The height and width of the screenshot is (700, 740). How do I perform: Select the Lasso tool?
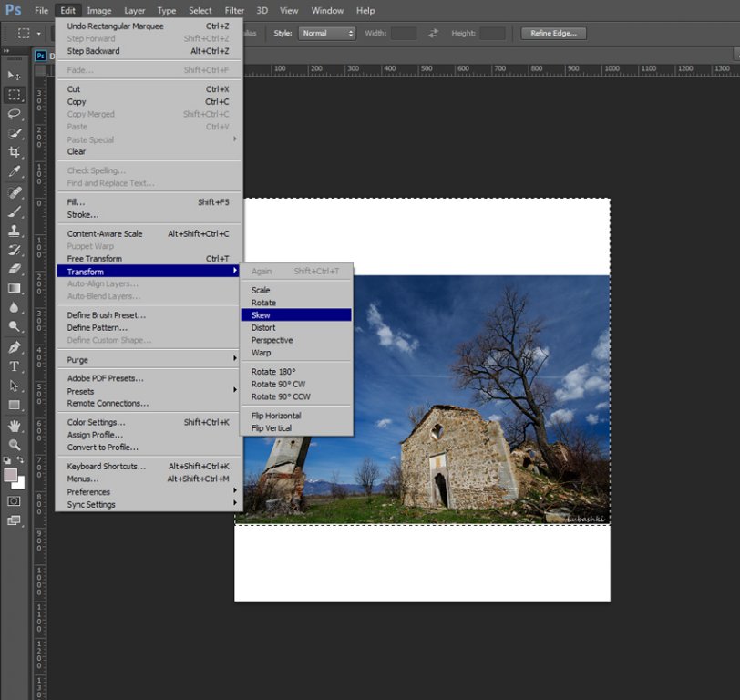(15, 114)
